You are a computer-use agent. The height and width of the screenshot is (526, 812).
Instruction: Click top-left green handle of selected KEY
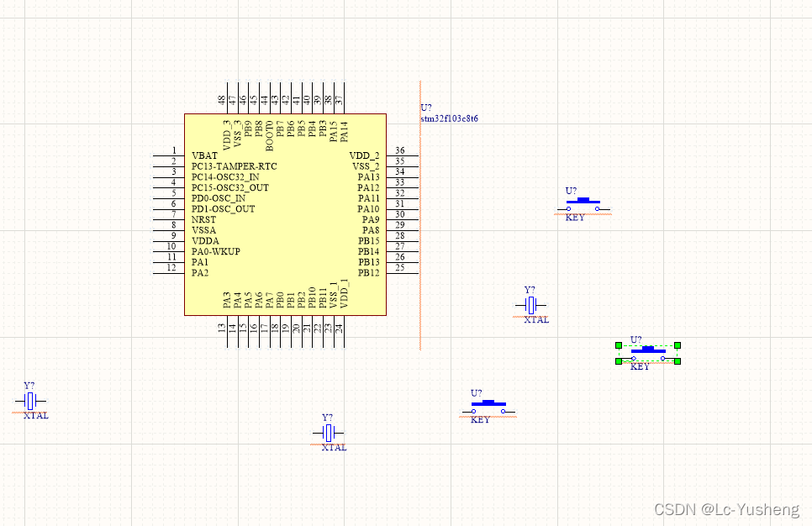pyautogui.click(x=619, y=345)
